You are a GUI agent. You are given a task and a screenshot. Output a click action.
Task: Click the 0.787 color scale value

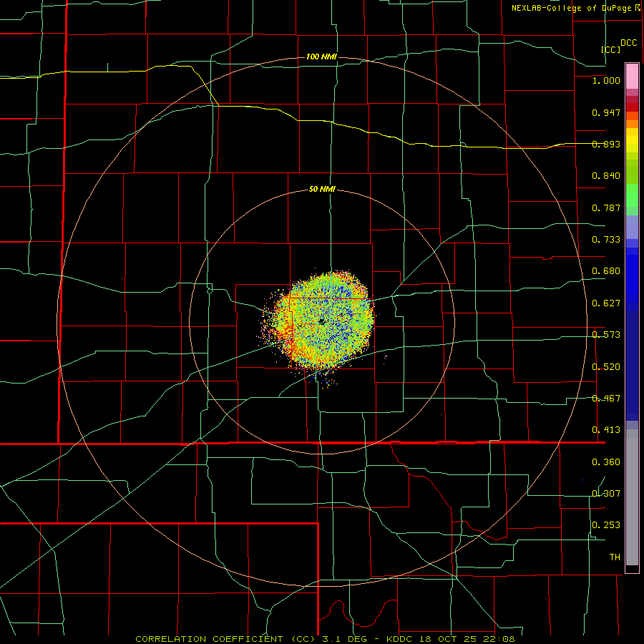(x=606, y=208)
